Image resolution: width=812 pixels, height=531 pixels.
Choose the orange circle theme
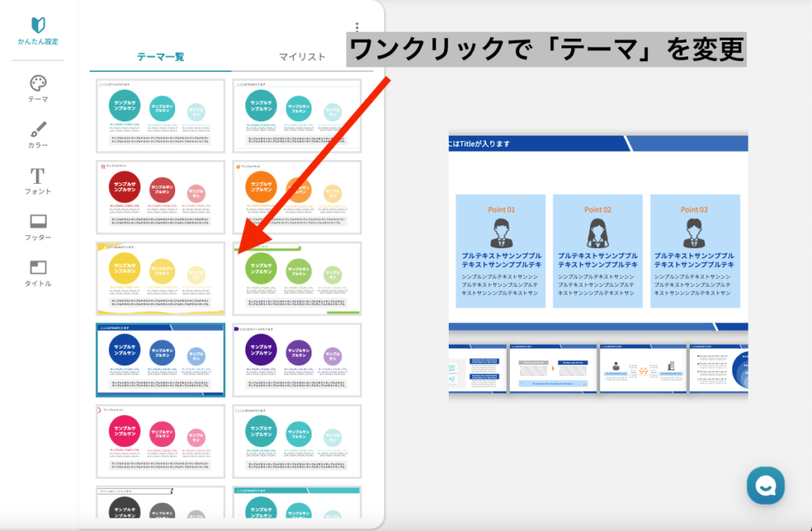[x=297, y=197]
